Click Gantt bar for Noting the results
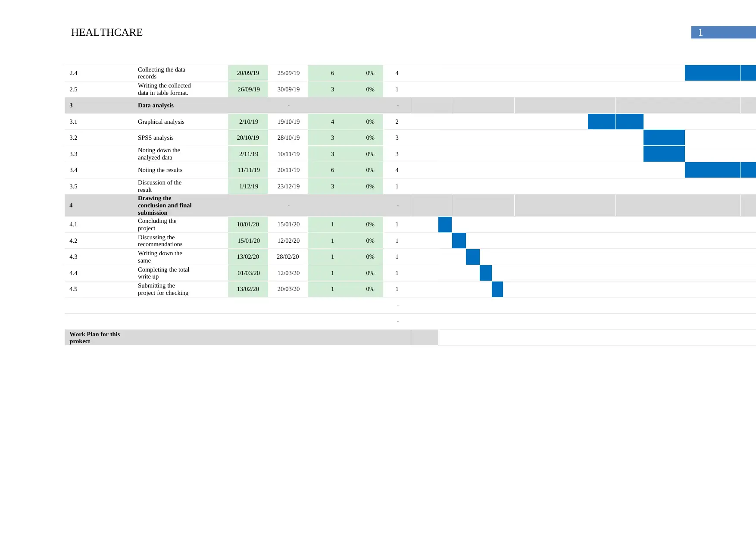 point(720,170)
